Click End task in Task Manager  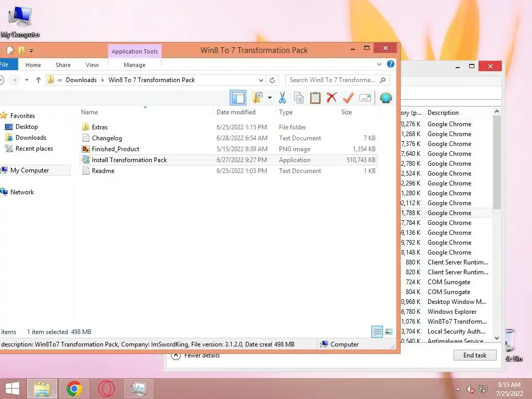coord(475,355)
